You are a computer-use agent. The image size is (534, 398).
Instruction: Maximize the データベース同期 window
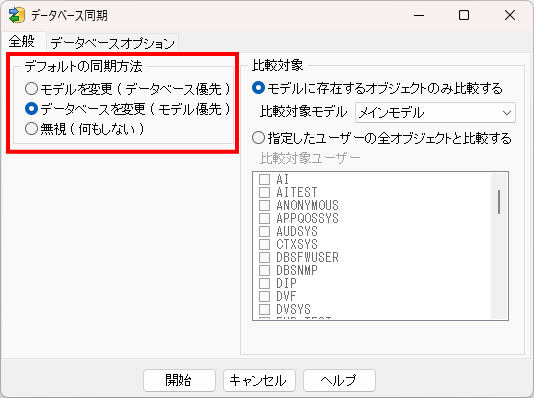tap(464, 15)
